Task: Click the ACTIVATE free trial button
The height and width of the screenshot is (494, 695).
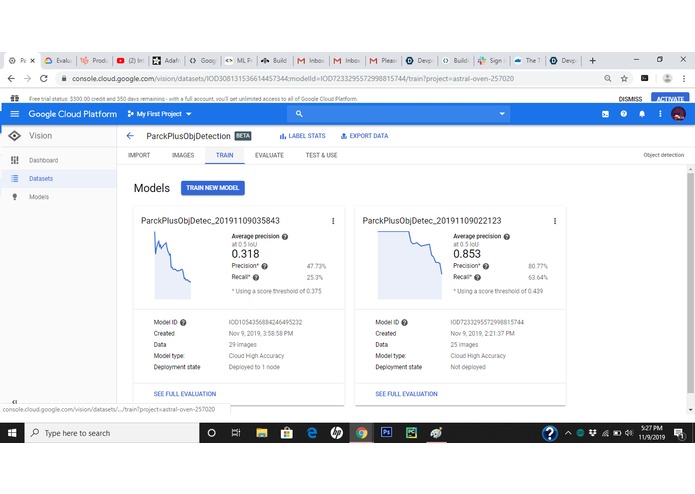Action: click(x=670, y=98)
